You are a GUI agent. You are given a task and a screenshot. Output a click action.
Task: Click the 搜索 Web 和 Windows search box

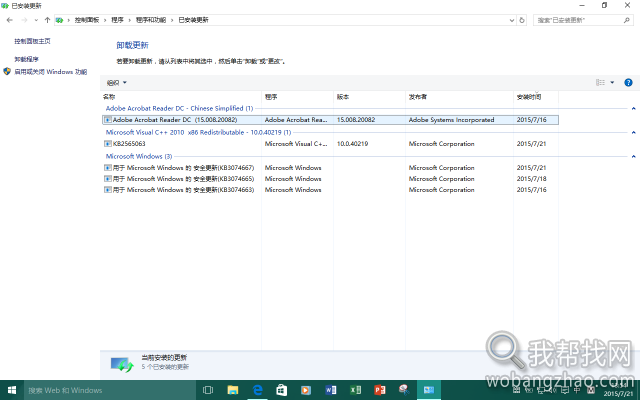[110, 390]
